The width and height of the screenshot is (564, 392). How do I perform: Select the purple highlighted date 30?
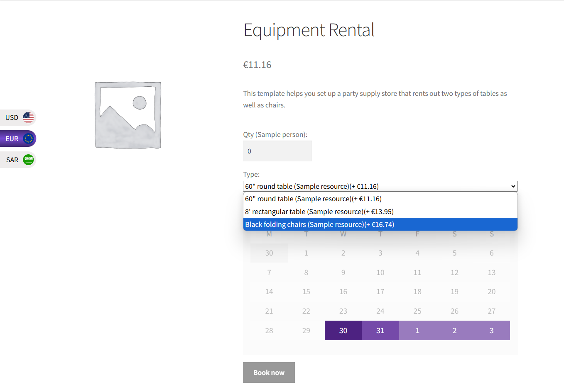click(x=343, y=331)
